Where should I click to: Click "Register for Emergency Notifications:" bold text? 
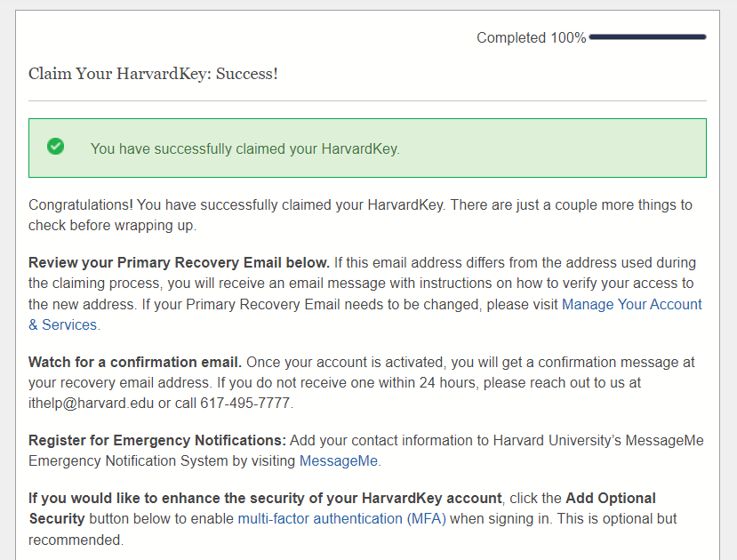tap(157, 441)
